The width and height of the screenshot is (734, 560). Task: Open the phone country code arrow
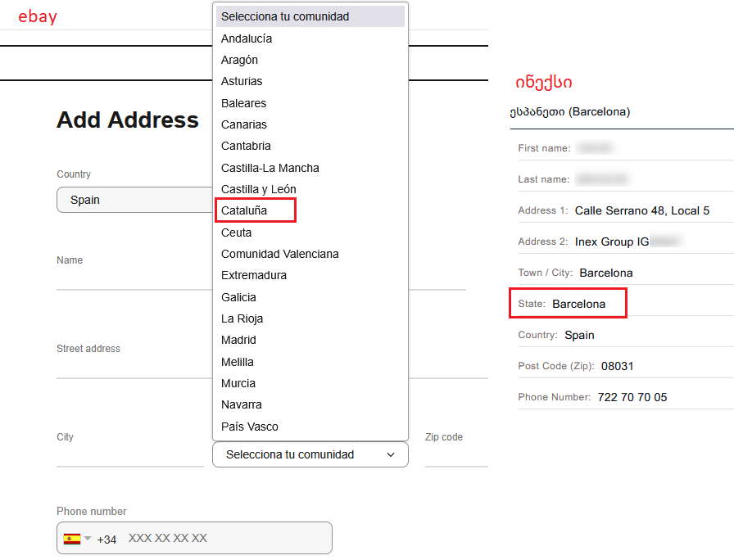click(x=88, y=539)
